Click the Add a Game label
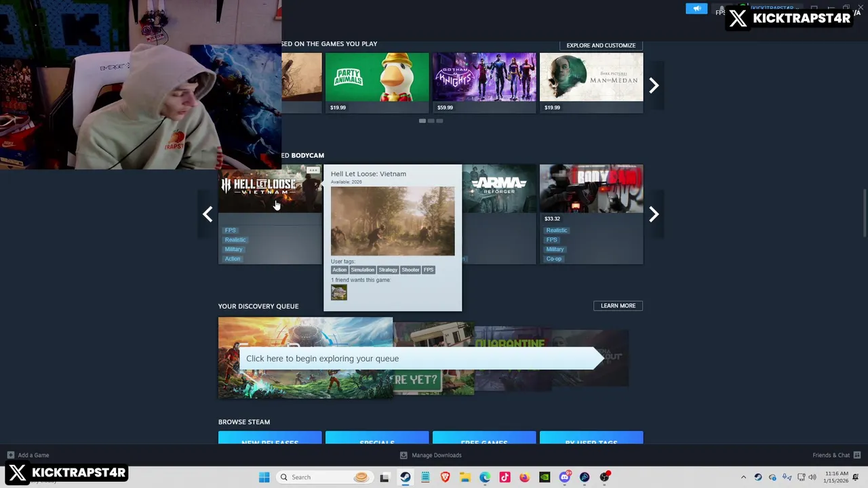This screenshot has height=488, width=868. click(33, 455)
